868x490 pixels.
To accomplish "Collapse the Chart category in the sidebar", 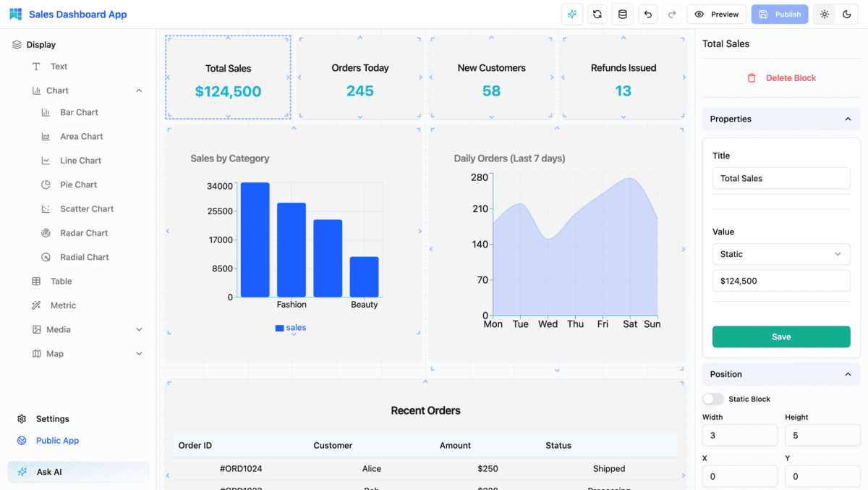I will pyautogui.click(x=139, y=90).
